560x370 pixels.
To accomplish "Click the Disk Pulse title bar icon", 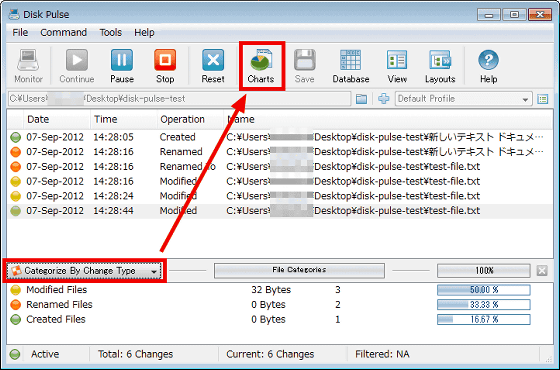I will click(14, 14).
